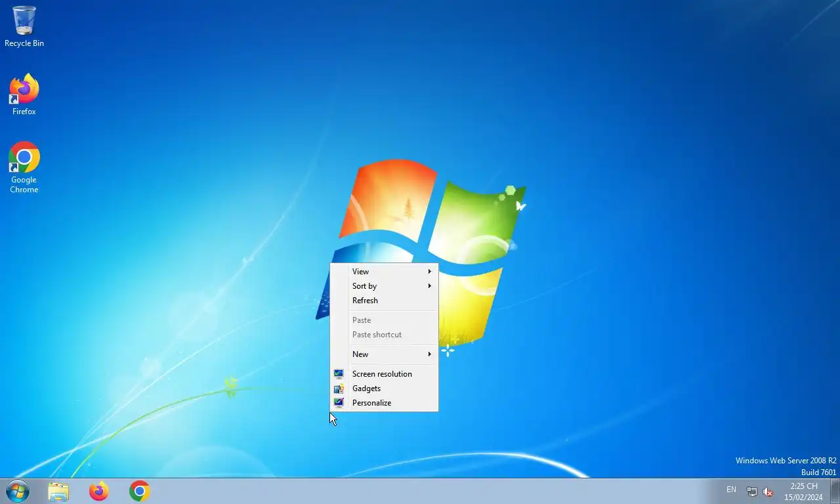Launch Firefox from the taskbar
This screenshot has height=504, width=840.
pyautogui.click(x=99, y=491)
